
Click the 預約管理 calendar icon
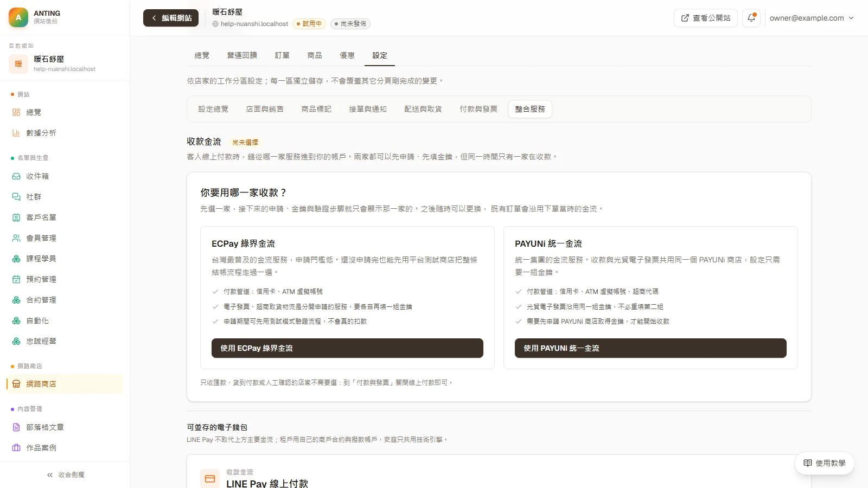coord(16,279)
